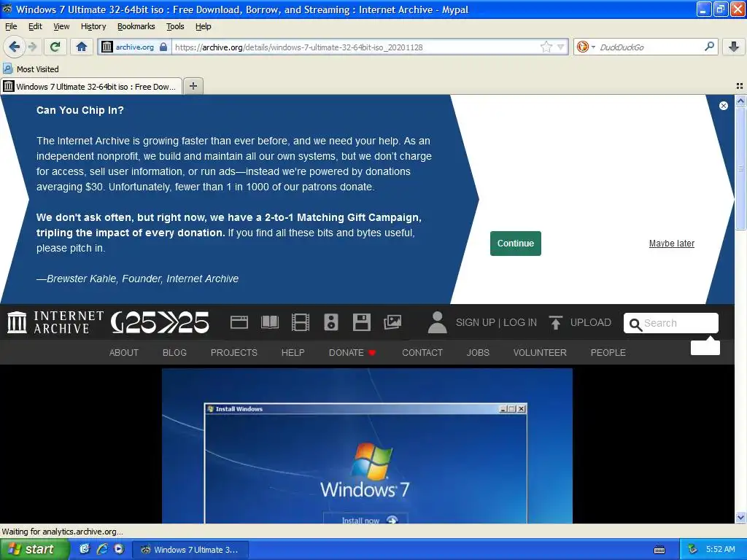Open the Bookmarks menu
Screen dimensions: 747x560
[x=136, y=26]
